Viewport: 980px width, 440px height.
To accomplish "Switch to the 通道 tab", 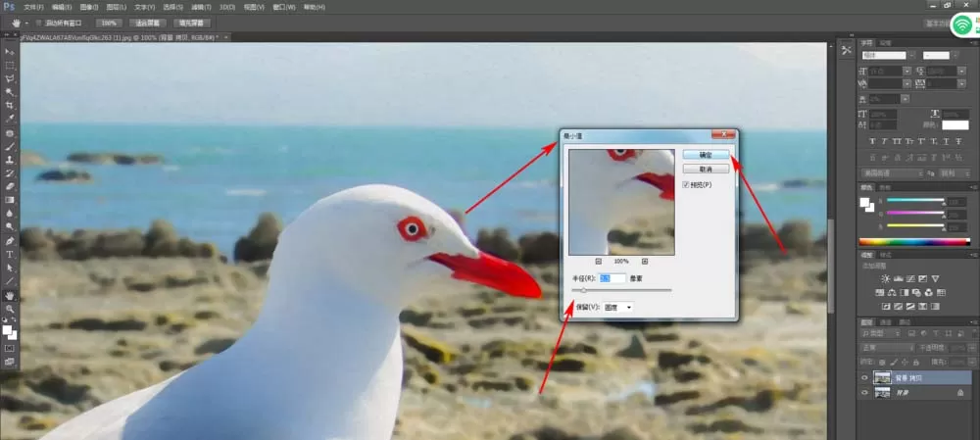I will click(886, 321).
